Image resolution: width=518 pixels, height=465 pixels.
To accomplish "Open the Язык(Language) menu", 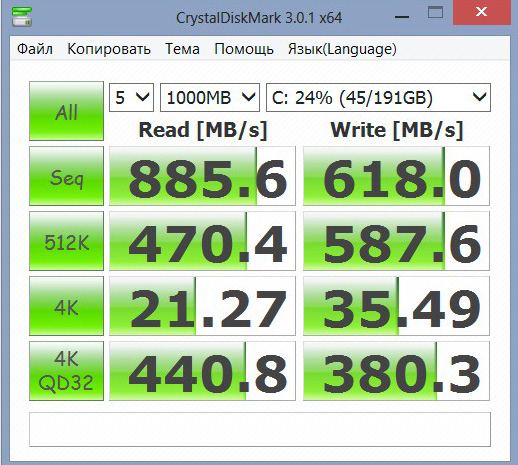I will [x=342, y=49].
